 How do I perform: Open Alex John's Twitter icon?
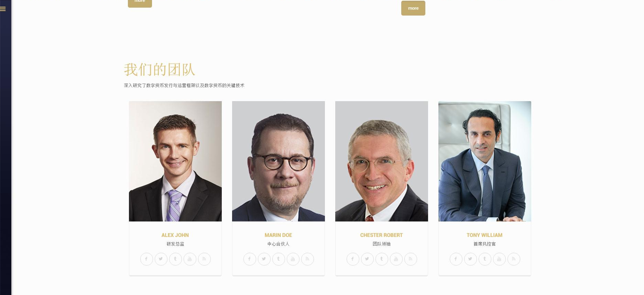(161, 259)
